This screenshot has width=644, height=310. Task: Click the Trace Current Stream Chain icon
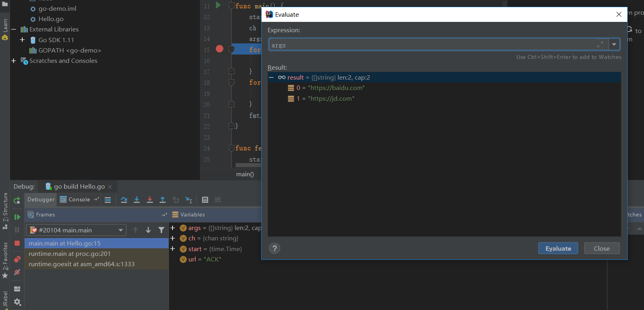point(218,200)
